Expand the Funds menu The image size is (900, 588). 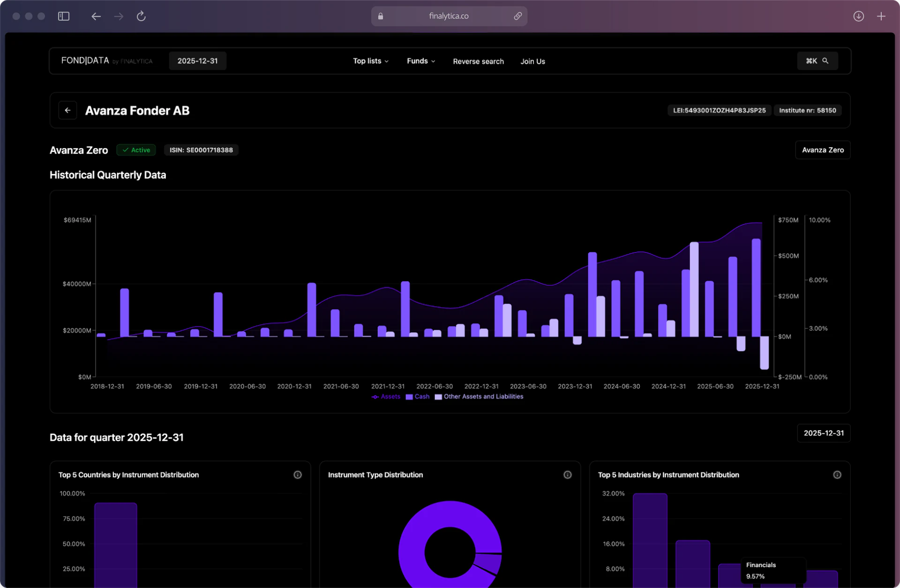[x=421, y=61]
